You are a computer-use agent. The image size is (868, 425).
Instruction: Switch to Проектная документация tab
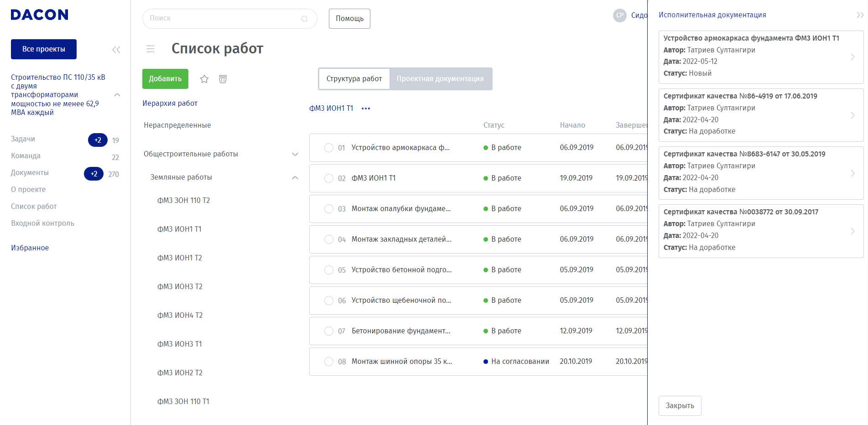coord(440,79)
